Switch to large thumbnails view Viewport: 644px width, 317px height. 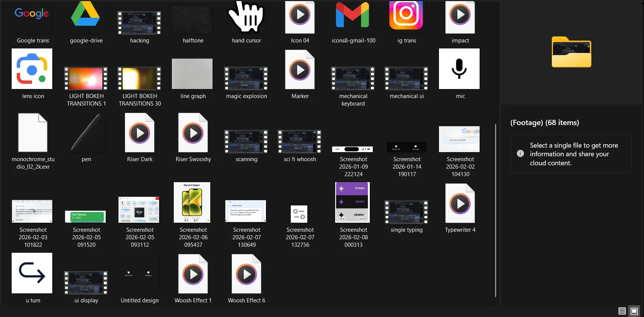coord(634,311)
